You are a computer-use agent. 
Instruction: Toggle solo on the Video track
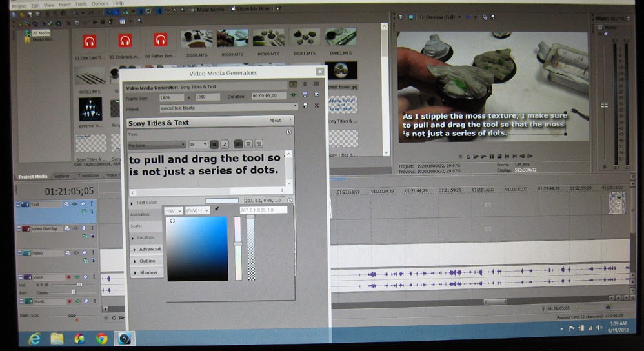click(x=93, y=253)
